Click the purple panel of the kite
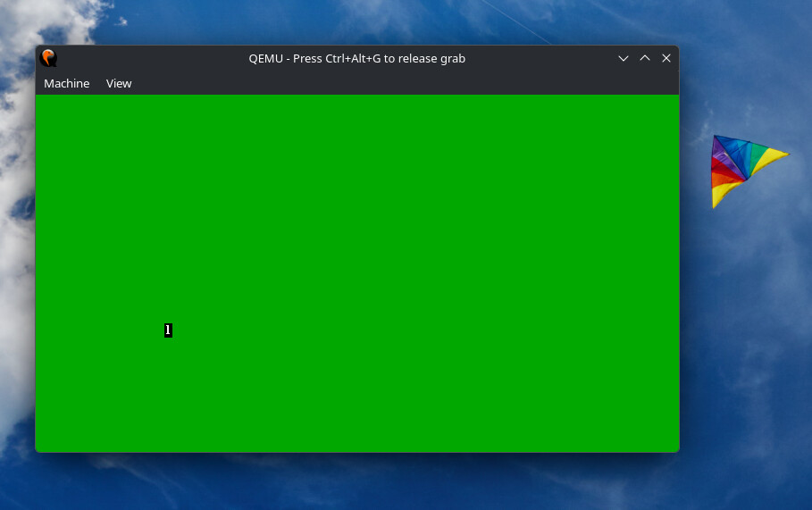Screen dimensions: 812x510 (719, 150)
